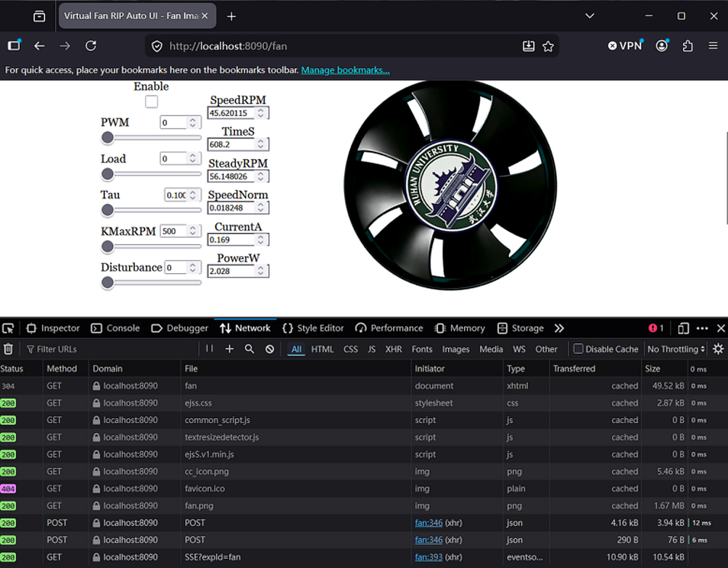Image resolution: width=728 pixels, height=568 pixels.
Task: Click the Manage bookmarks link
Action: point(345,70)
